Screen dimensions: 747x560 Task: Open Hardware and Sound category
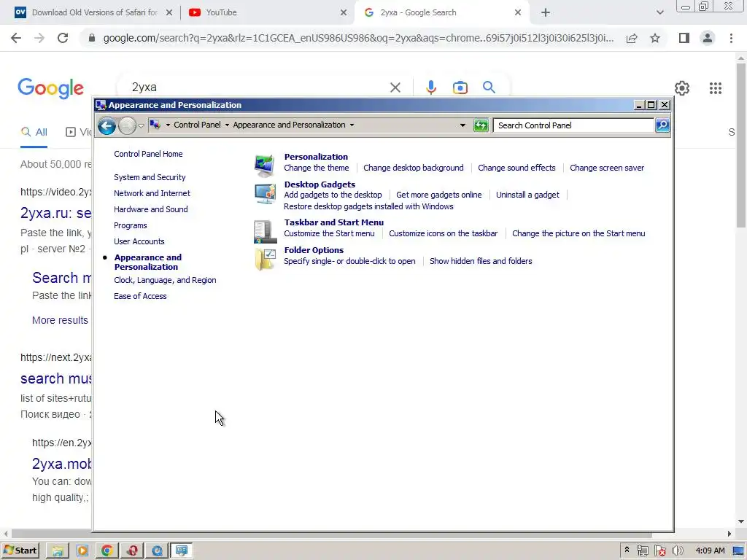150,209
